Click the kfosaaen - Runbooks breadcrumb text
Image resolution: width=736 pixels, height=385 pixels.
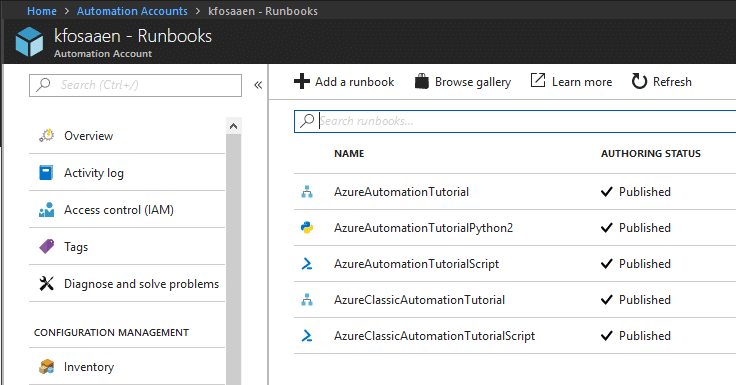[x=263, y=11]
